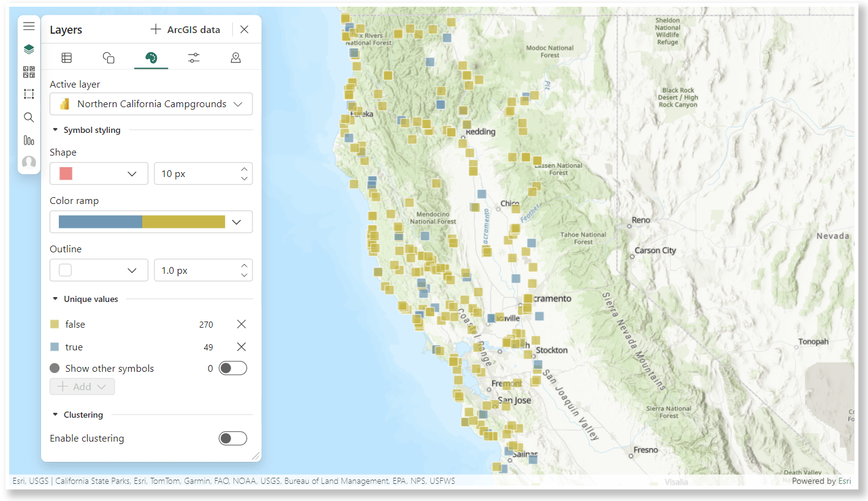Click the user profile avatar icon
The width and height of the screenshot is (868, 501).
(29, 162)
